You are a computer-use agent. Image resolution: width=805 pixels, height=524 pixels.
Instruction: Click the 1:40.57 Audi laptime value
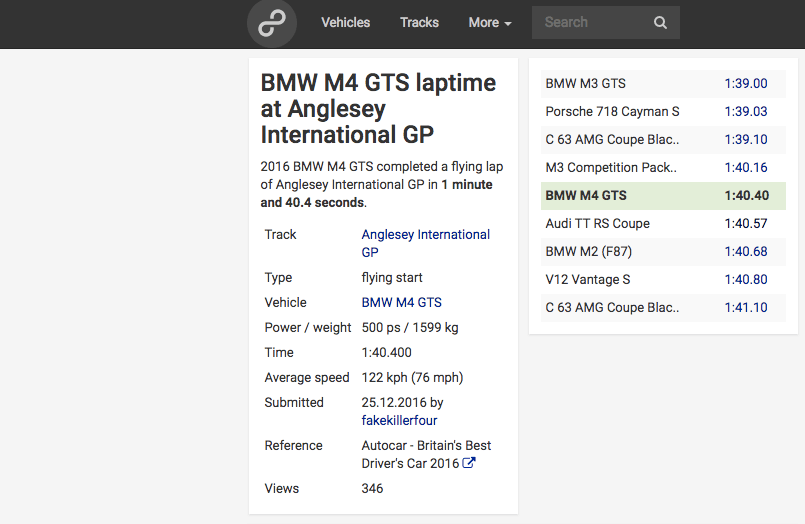coord(745,223)
